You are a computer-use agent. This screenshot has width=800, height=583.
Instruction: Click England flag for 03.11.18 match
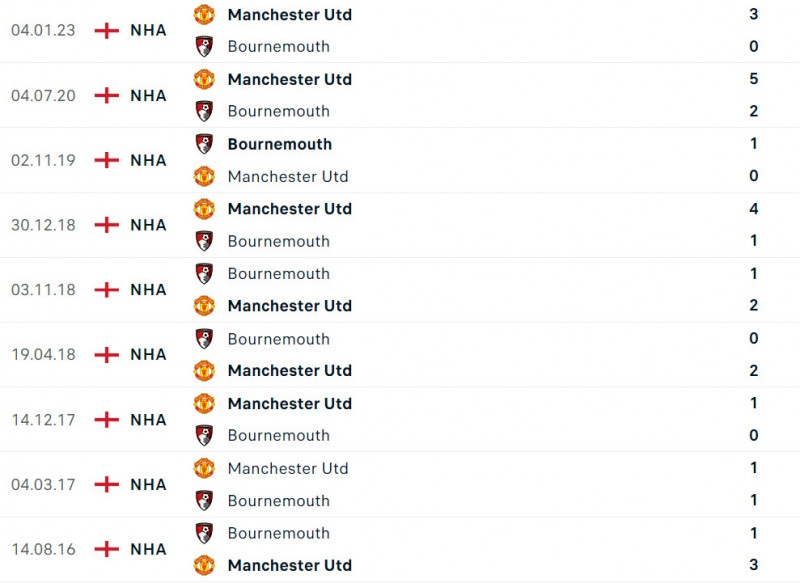click(x=106, y=290)
